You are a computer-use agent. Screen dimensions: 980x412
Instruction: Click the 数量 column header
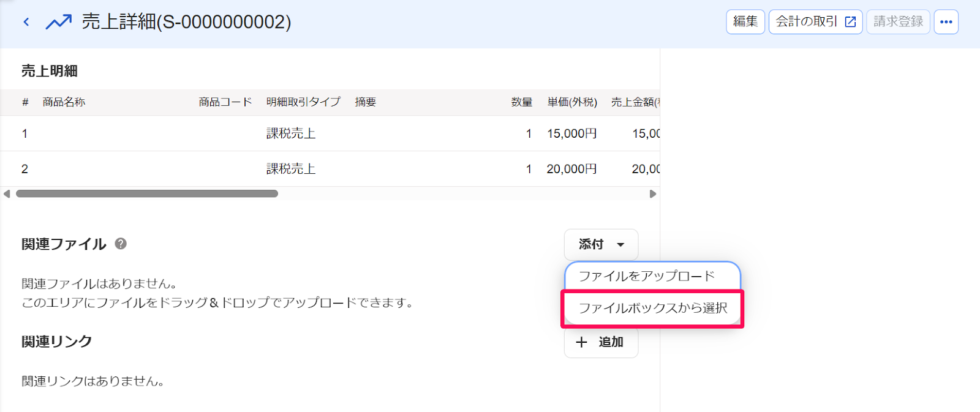click(522, 102)
